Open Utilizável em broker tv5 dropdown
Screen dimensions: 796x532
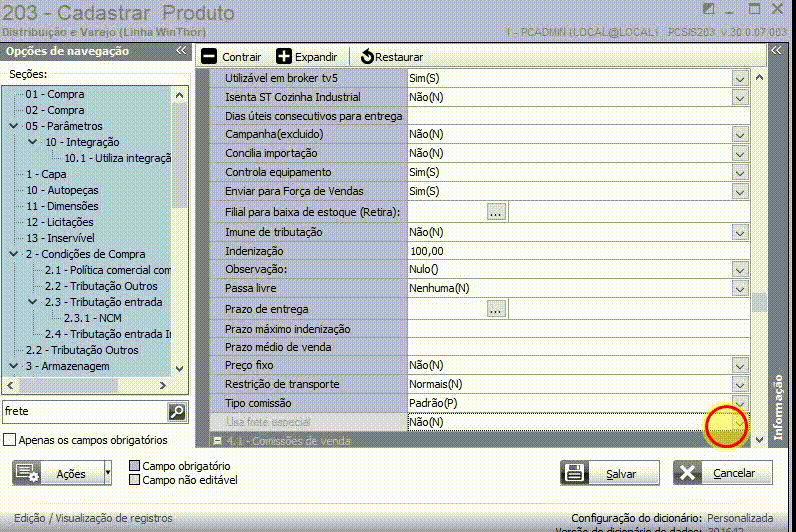740,79
